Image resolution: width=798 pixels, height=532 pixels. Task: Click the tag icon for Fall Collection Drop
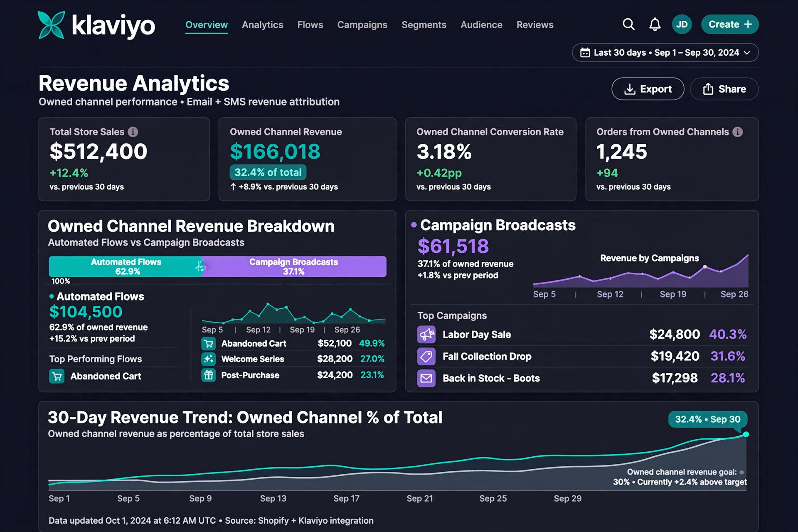[426, 357]
